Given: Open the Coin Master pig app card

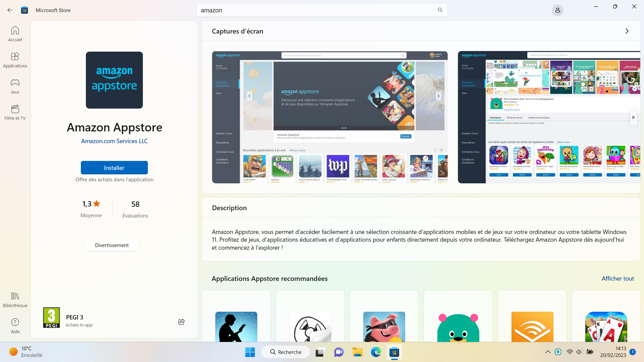Looking at the screenshot, I should point(384,316).
